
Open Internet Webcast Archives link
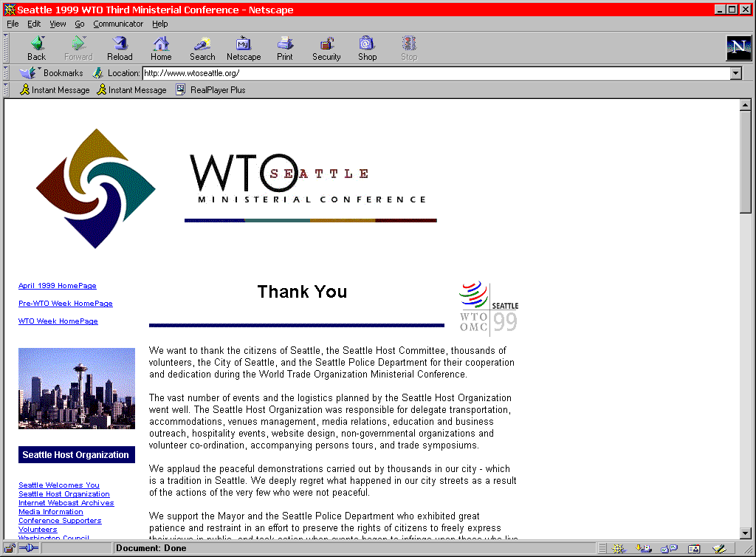tap(66, 503)
